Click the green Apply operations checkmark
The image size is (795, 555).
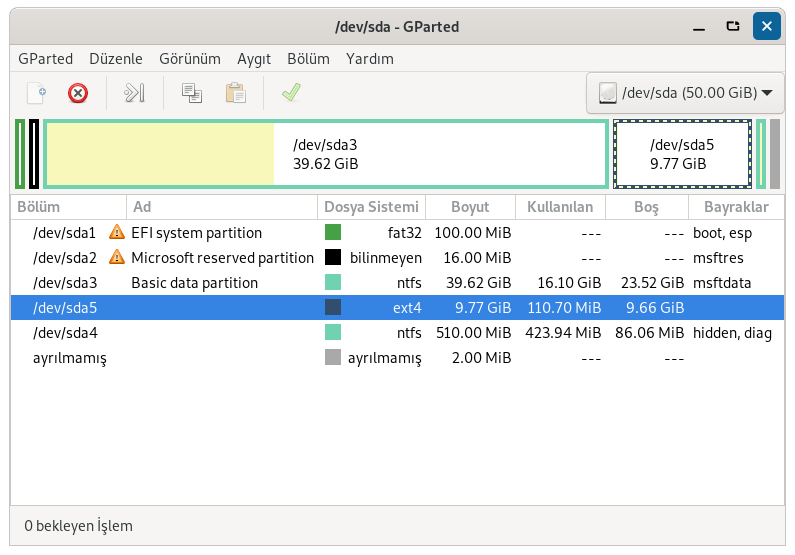tap(292, 93)
